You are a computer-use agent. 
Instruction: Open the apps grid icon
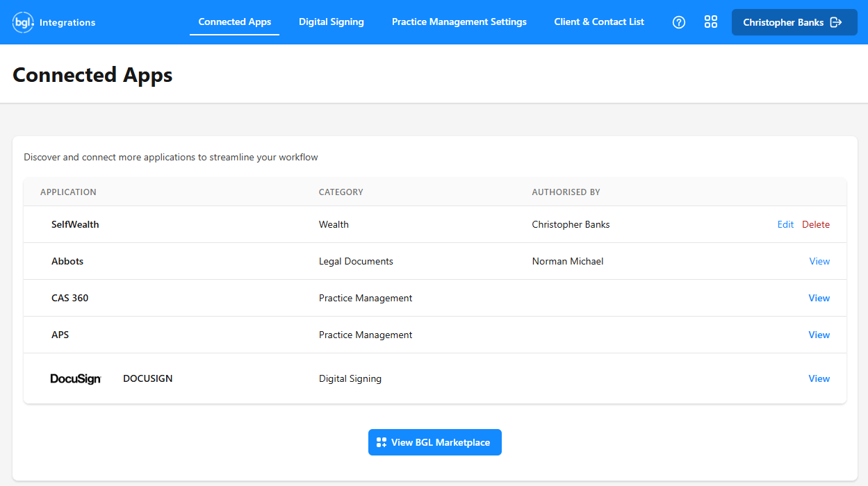pos(711,22)
